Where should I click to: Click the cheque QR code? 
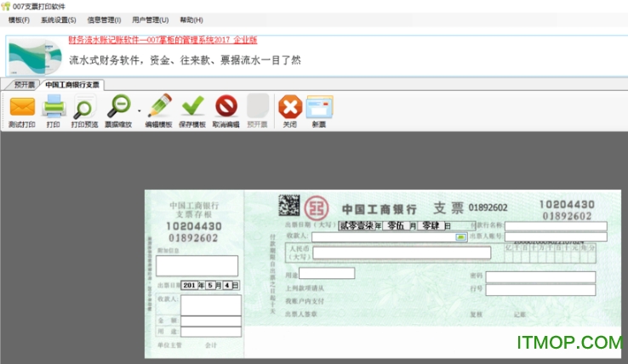point(289,206)
